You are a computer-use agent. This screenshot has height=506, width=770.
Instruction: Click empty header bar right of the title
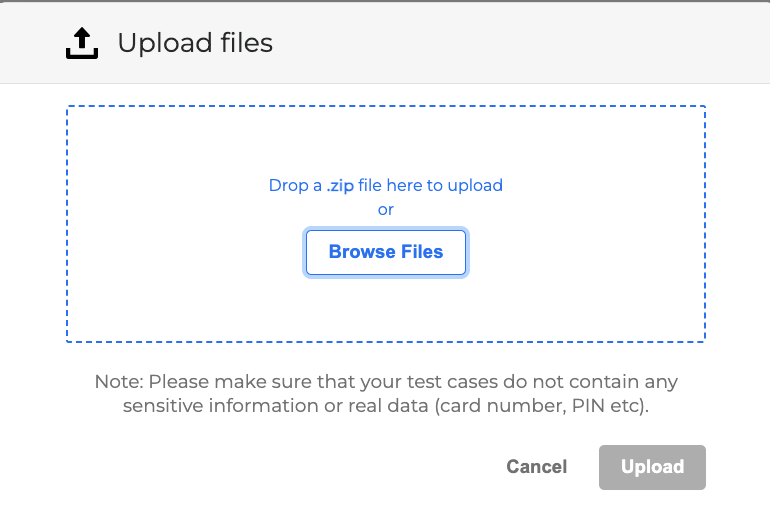coord(520,43)
